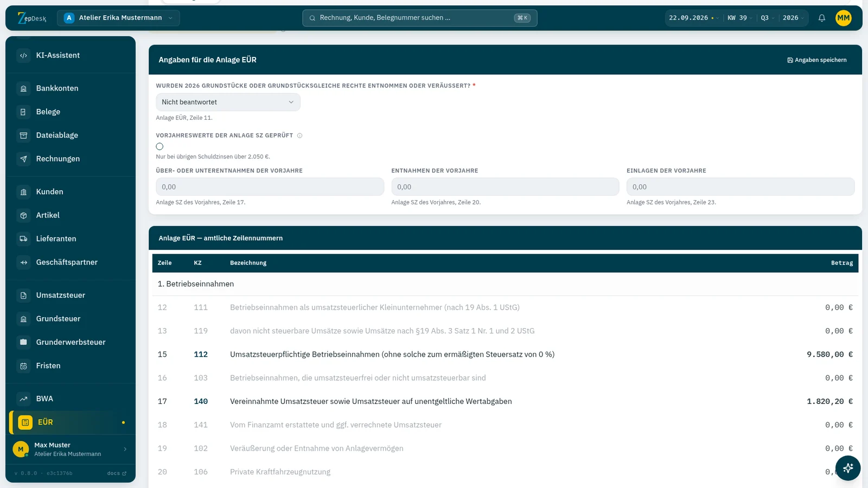This screenshot has height=488, width=868.
Task: Open the KW 39 week selector
Action: [739, 18]
